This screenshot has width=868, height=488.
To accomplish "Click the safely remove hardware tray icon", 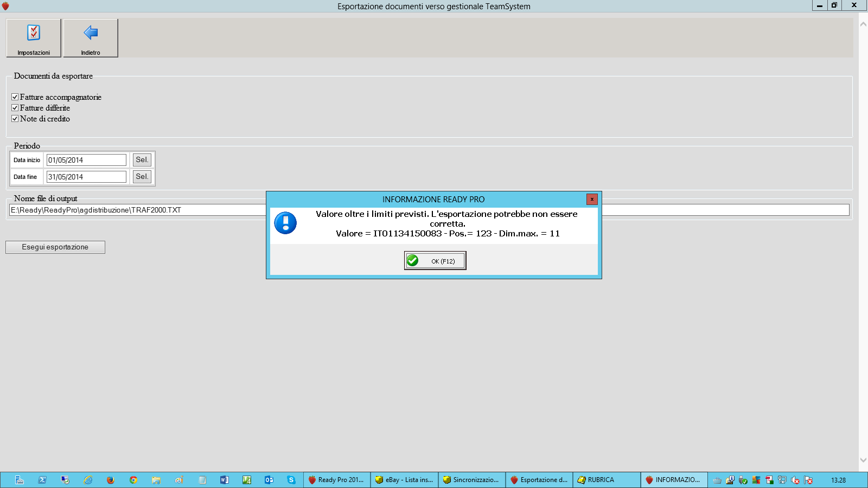I will coord(743,480).
